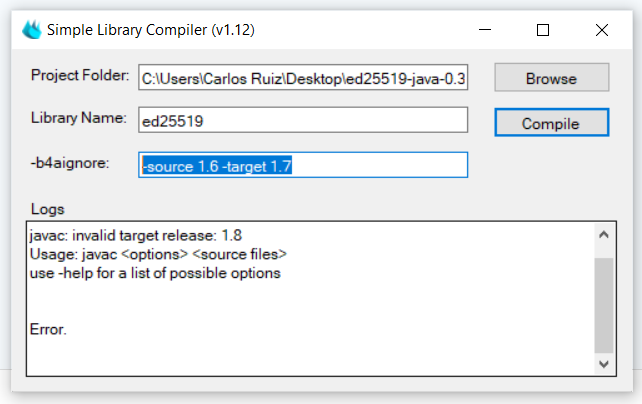Click into the Library Name field
The height and width of the screenshot is (404, 642).
[303, 120]
